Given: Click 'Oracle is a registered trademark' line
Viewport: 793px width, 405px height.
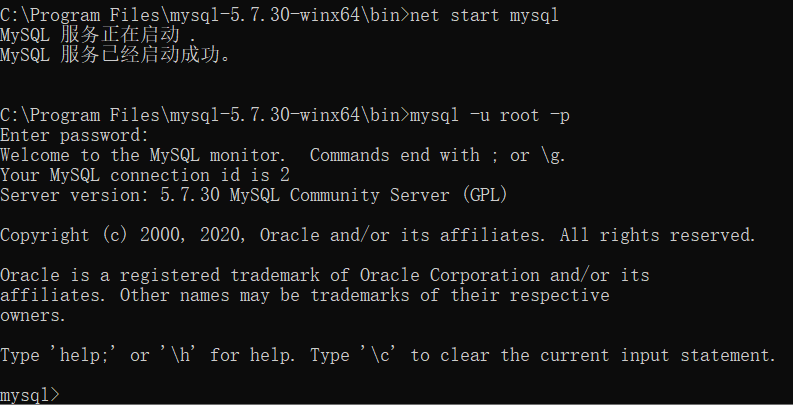Looking at the screenshot, I should pos(325,275).
